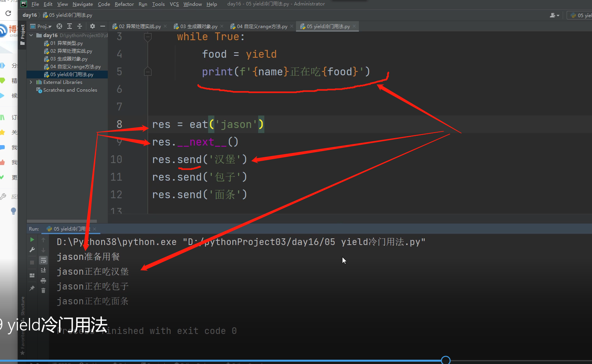Click the wrench edit run configuration icon
Viewport: 592px width, 364px height.
(32, 250)
